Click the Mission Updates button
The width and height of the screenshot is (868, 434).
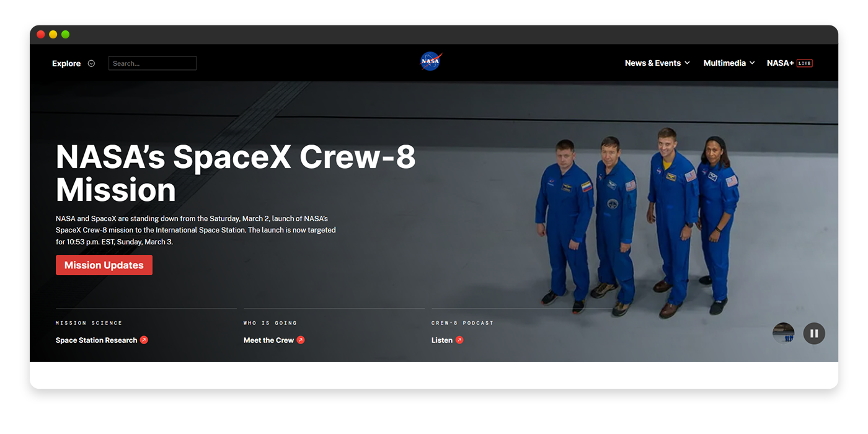[x=104, y=265]
